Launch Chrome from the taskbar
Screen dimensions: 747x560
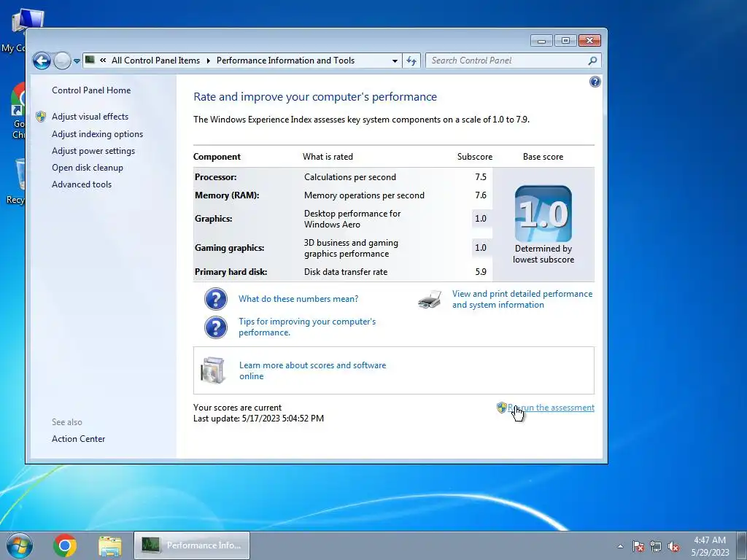tap(65, 545)
